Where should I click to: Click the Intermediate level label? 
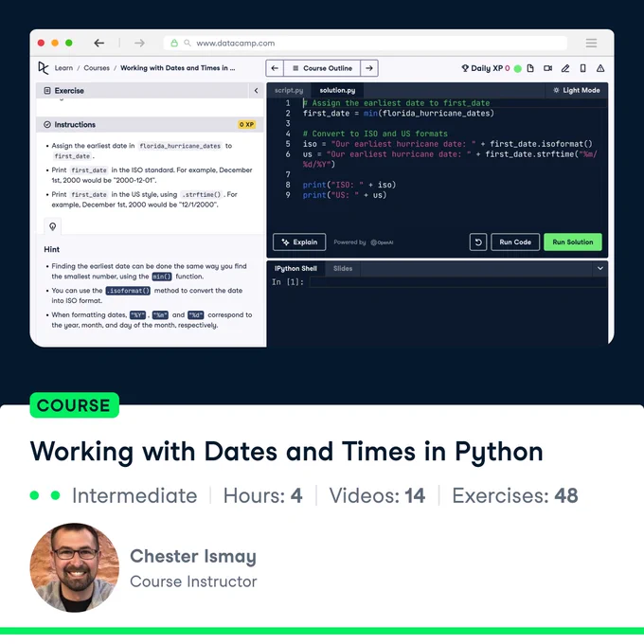coord(134,495)
